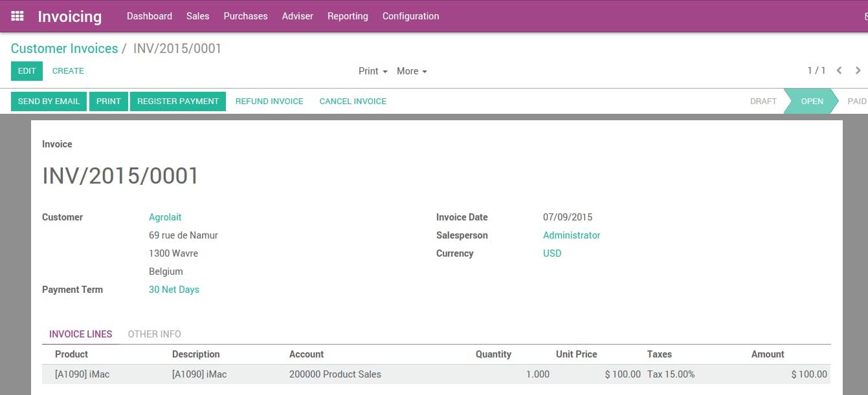Click the SEND BY EMAIL button

pos(49,101)
